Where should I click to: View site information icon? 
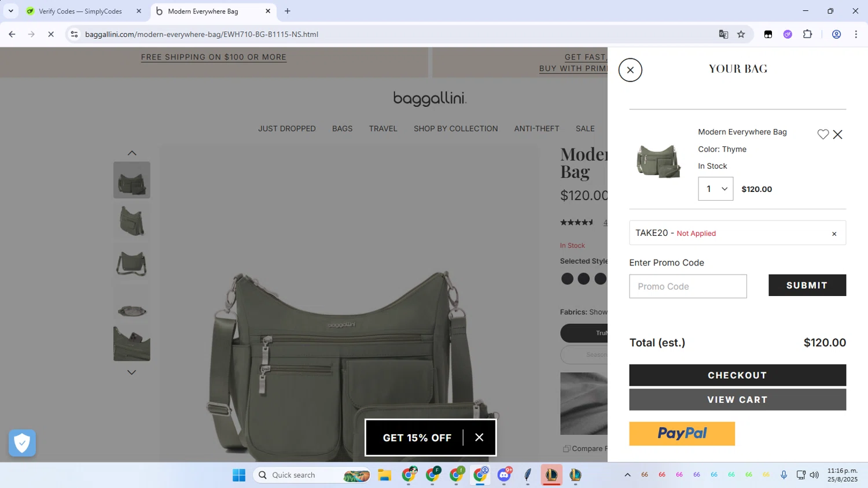click(74, 34)
